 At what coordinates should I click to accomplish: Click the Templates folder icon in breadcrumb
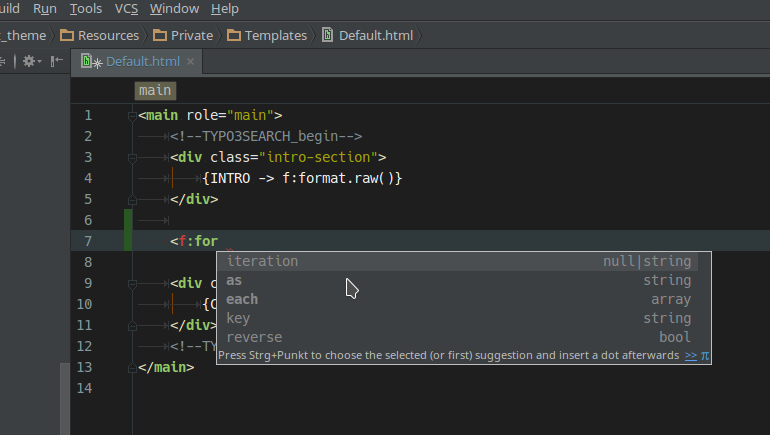click(234, 35)
